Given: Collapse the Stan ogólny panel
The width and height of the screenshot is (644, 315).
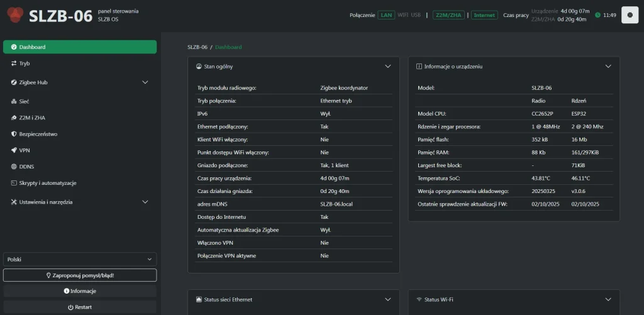Looking at the screenshot, I should click(388, 66).
